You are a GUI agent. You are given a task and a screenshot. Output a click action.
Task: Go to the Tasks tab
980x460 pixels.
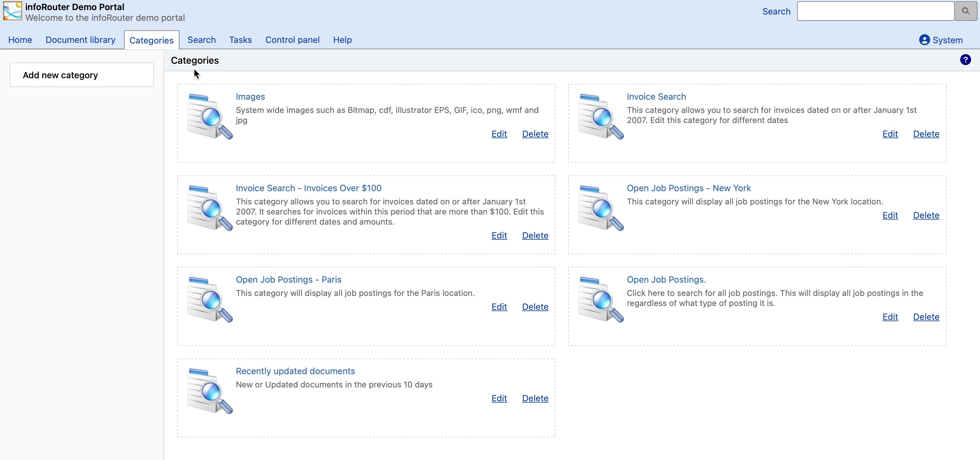[x=240, y=40]
